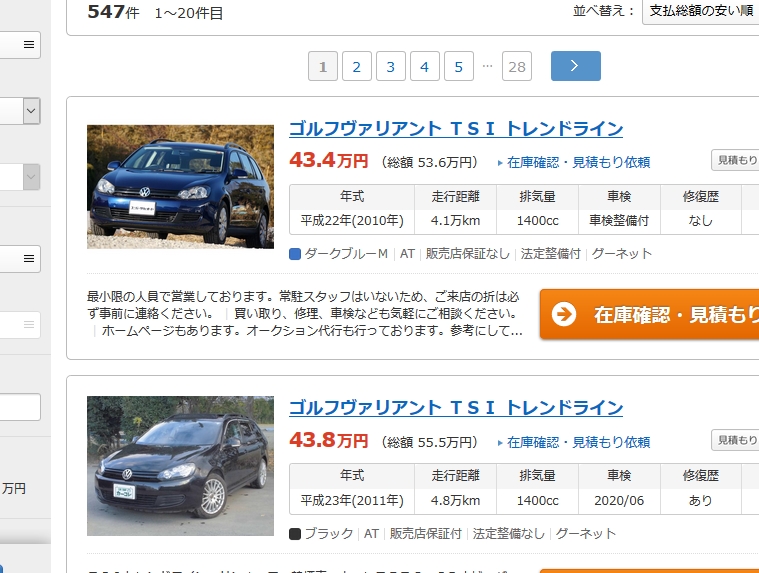This screenshot has height=573, width=759.
Task: Open the top sidebar hamburger list button
Action: pos(29,45)
